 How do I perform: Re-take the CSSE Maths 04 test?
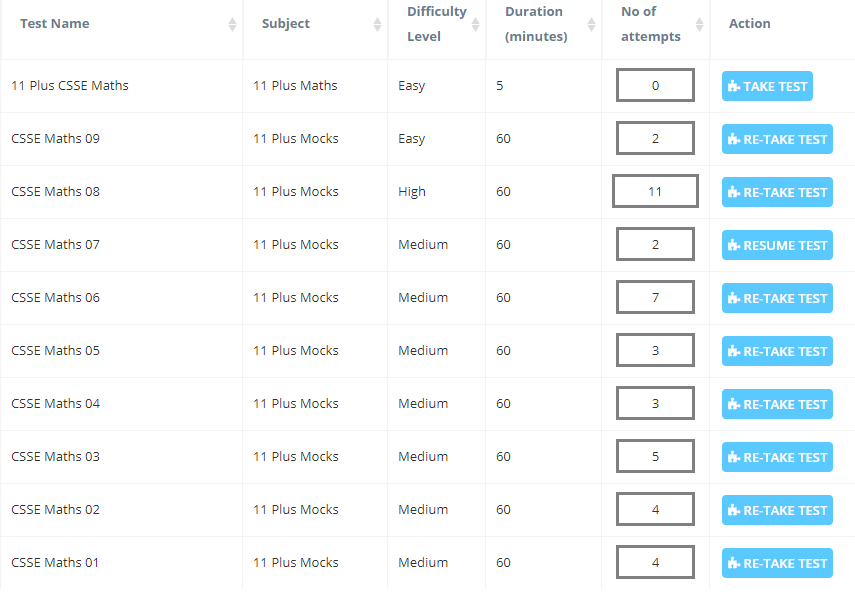click(x=777, y=404)
